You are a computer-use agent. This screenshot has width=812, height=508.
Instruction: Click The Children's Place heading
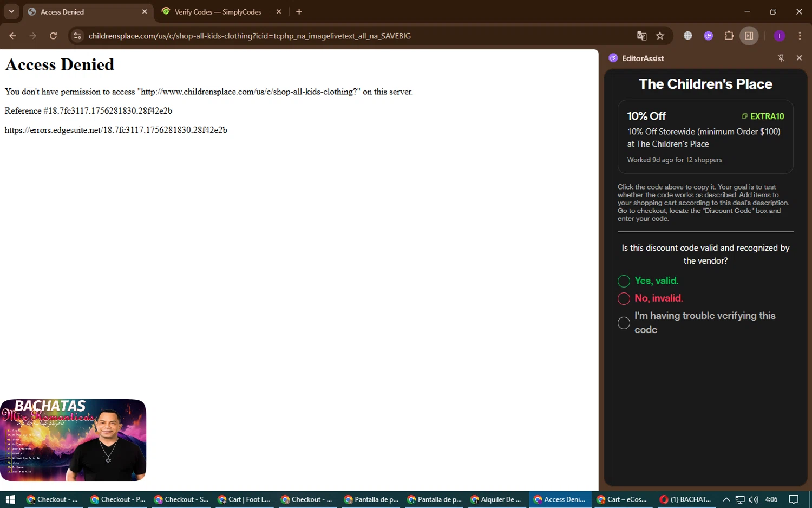pos(705,84)
